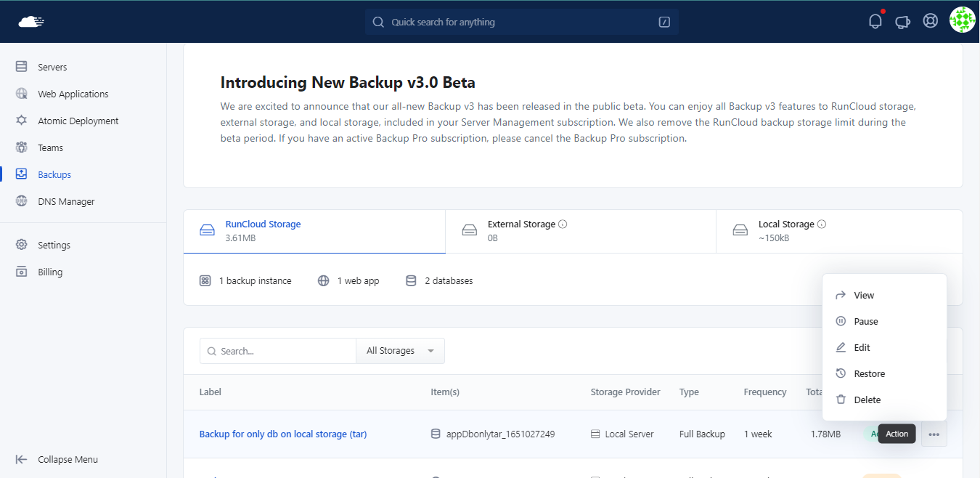This screenshot has height=478, width=980.
Task: Expand the All Storages dropdown
Action: (400, 351)
